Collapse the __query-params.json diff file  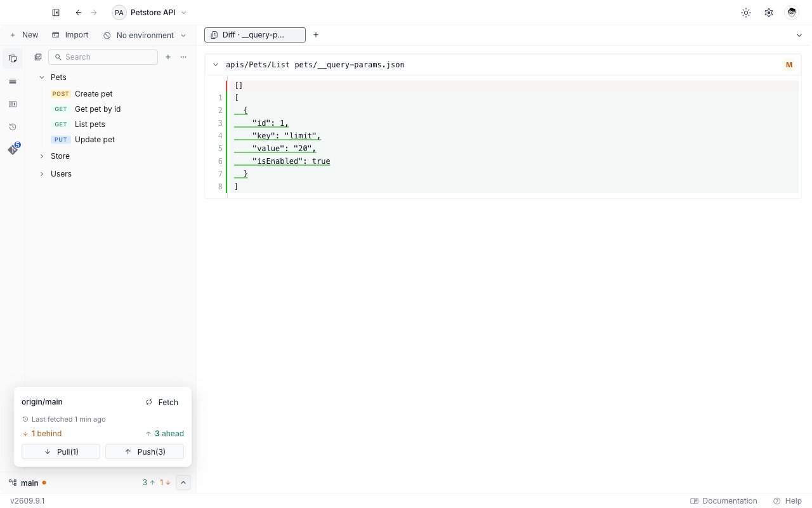tap(216, 65)
